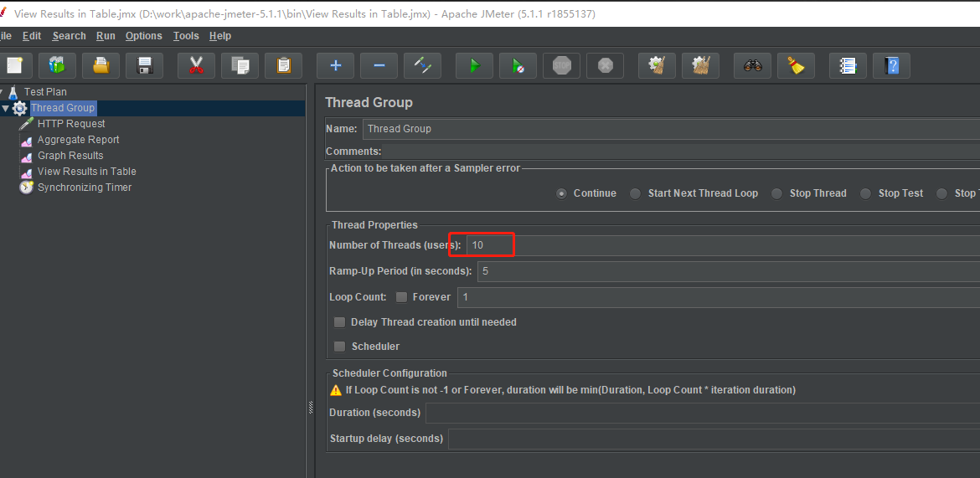Open the Templates toolbar icon
This screenshot has width=980, height=478.
click(57, 65)
